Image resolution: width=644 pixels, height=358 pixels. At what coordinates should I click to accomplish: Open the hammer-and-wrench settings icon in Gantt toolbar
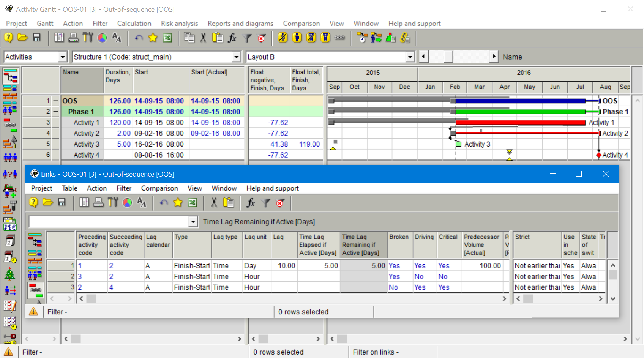88,38
